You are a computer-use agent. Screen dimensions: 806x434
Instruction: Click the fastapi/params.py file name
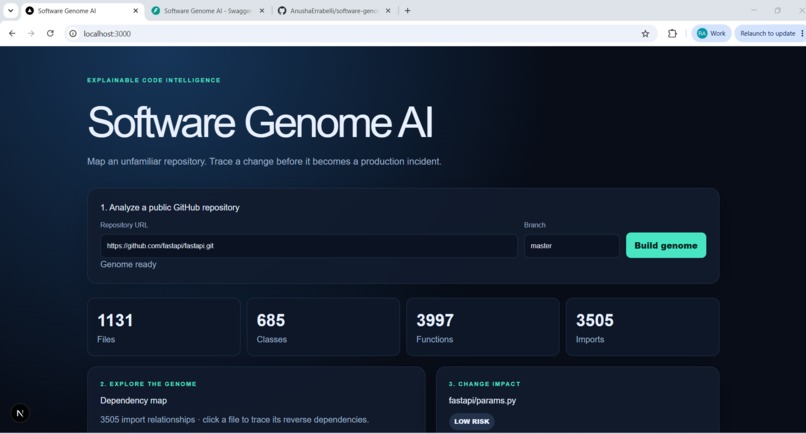coord(482,401)
